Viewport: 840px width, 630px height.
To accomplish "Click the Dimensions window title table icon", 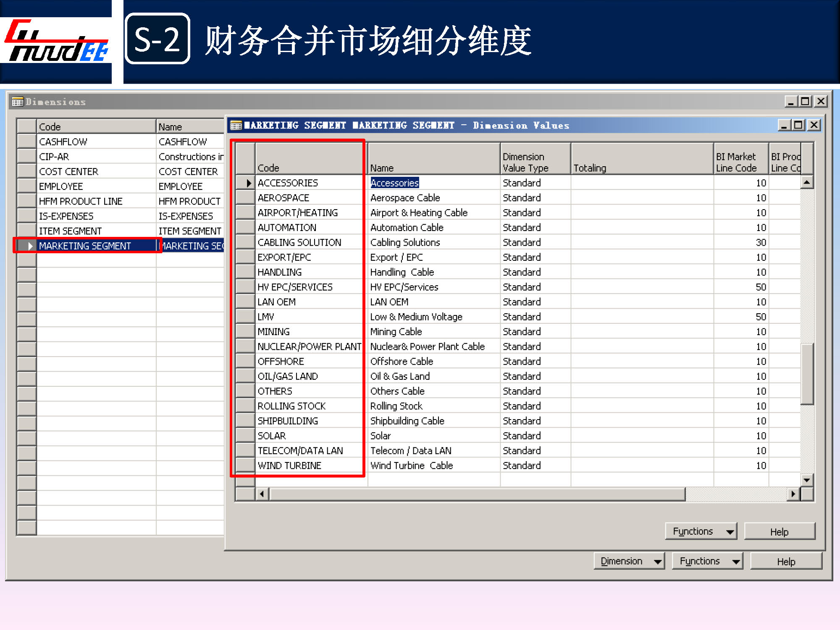I will click(x=18, y=102).
